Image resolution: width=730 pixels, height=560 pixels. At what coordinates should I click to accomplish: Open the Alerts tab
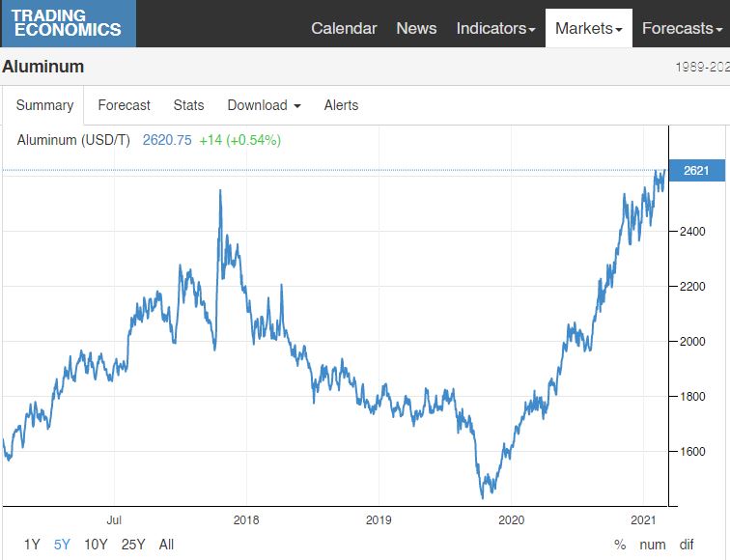(341, 105)
